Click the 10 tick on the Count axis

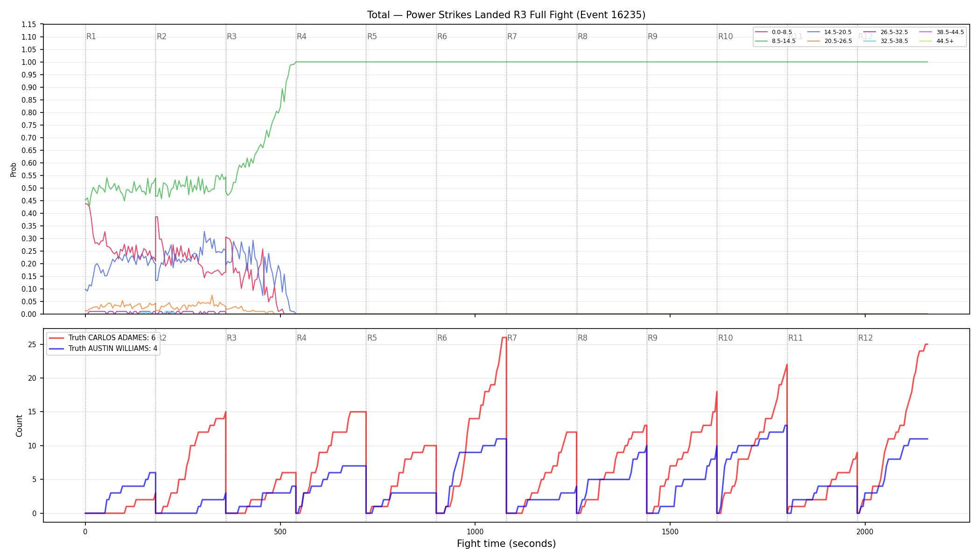pyautogui.click(x=32, y=446)
